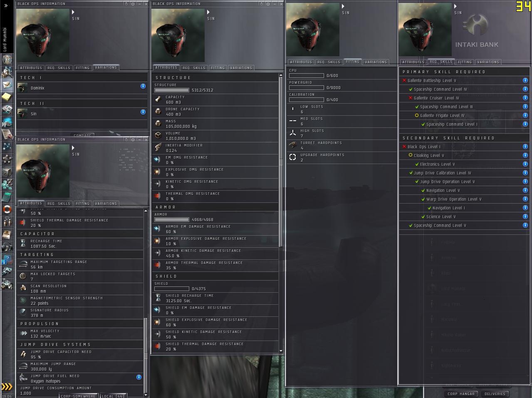The image size is (532, 398).
Task: Select Req. Skills tab in middle window
Action: tap(194, 67)
